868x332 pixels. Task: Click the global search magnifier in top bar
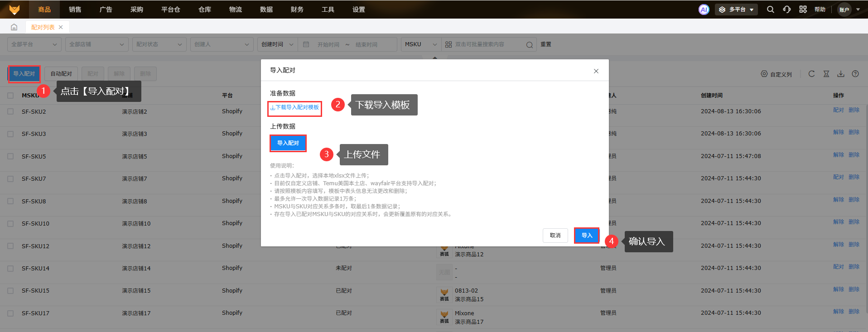[770, 10]
